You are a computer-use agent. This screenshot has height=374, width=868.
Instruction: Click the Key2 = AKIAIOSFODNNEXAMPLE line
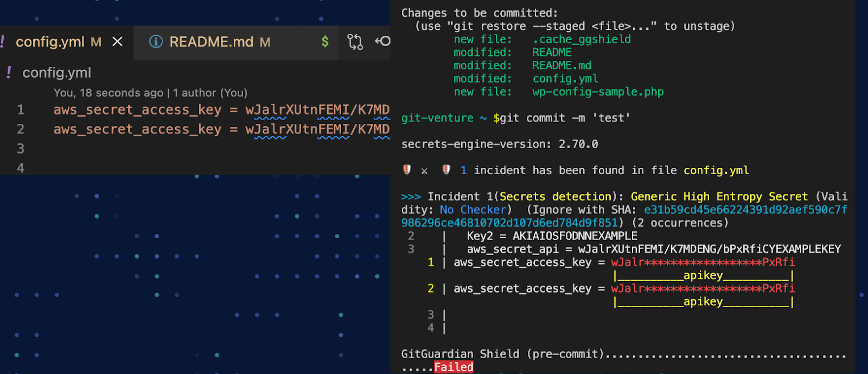pos(552,236)
